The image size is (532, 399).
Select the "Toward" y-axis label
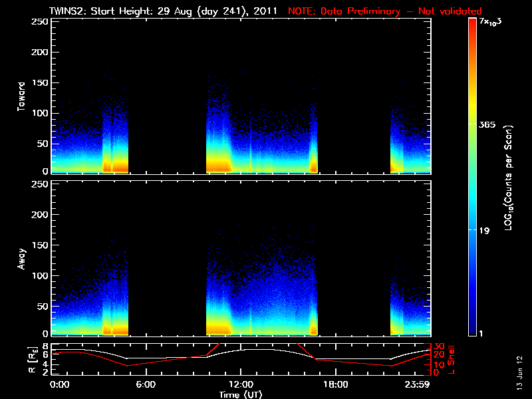(21, 96)
